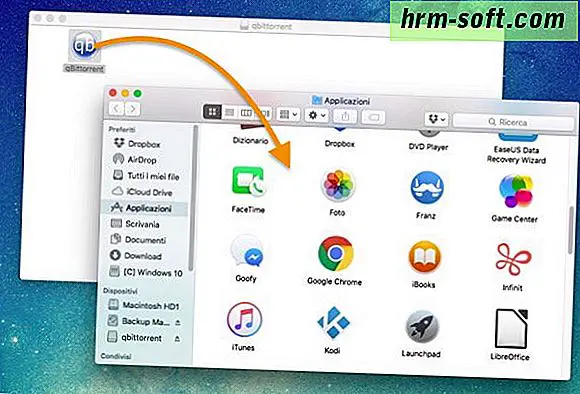Viewport: 580px width, 394px height.
Task: Go forward in Finder history
Action: point(132,109)
